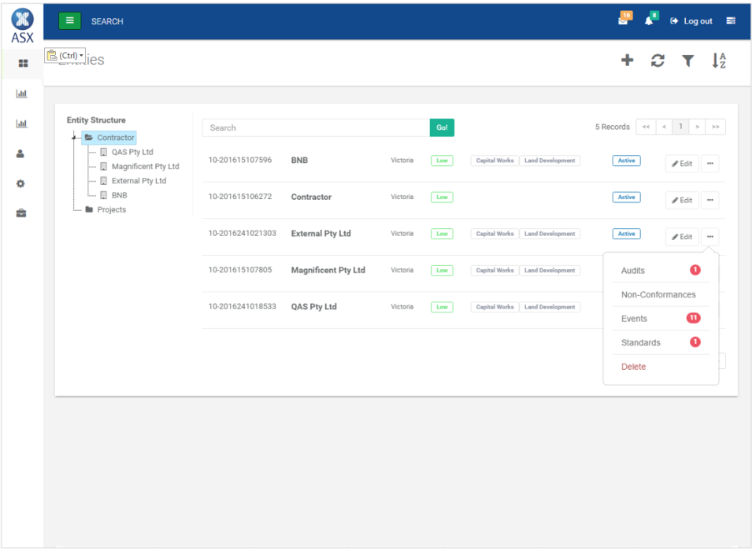Open the second bar chart sidebar icon
The image size is (756, 554).
[x=21, y=124]
